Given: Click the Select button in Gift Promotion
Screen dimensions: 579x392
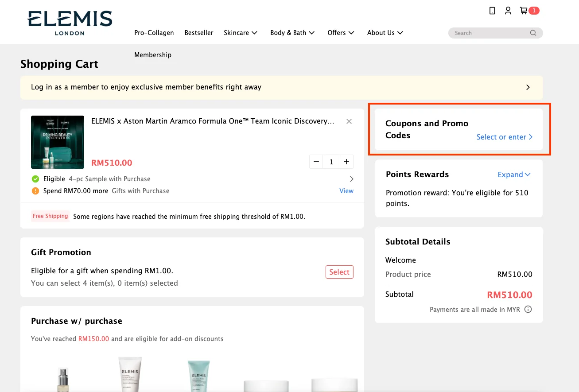Looking at the screenshot, I should 339,272.
